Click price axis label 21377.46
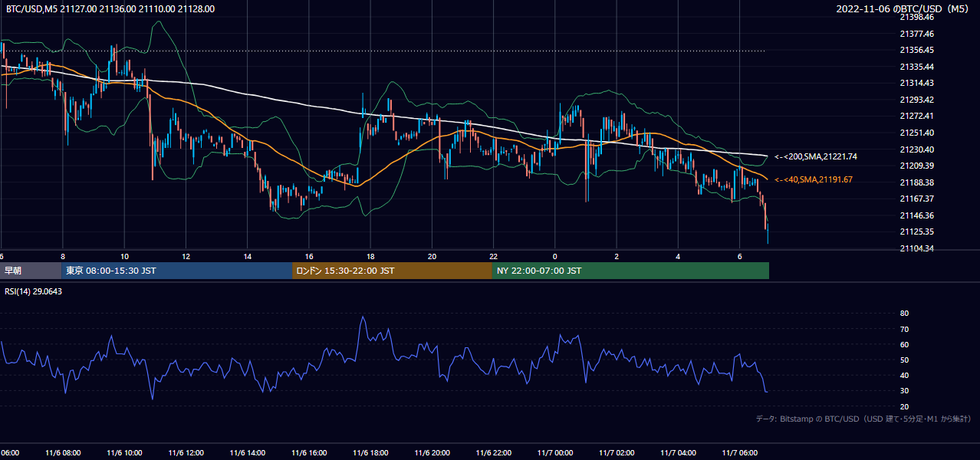The image size is (980, 460). 918,34
